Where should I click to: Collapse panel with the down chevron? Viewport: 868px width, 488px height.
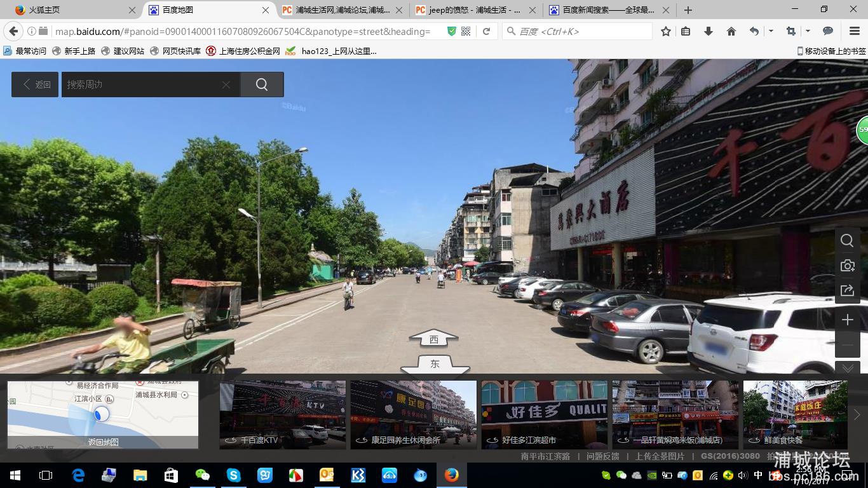tap(848, 368)
